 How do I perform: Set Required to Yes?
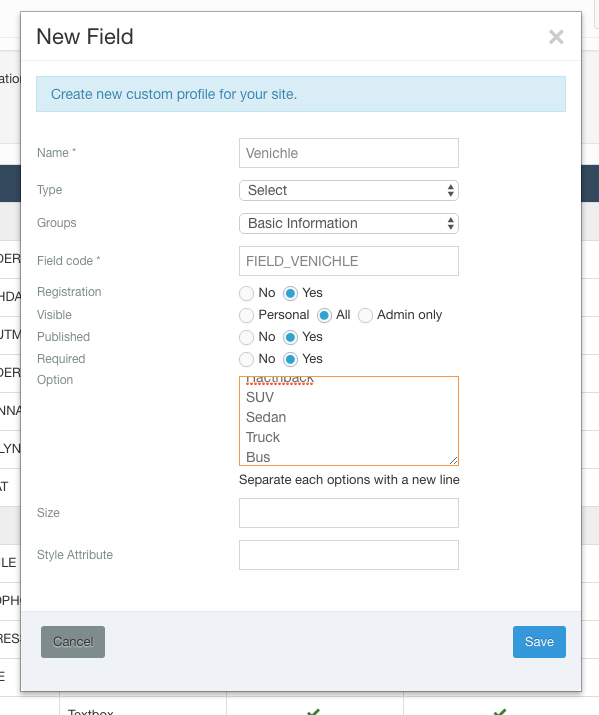coord(290,359)
